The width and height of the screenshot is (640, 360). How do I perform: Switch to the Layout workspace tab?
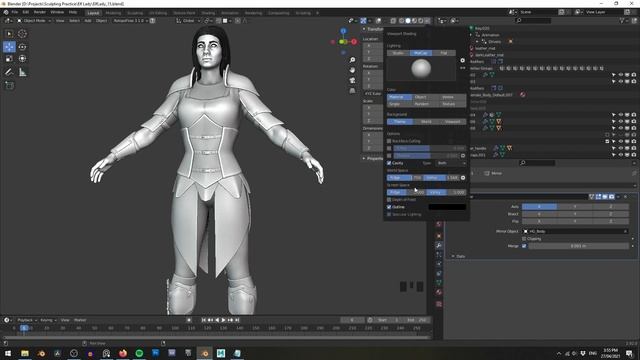(x=93, y=13)
